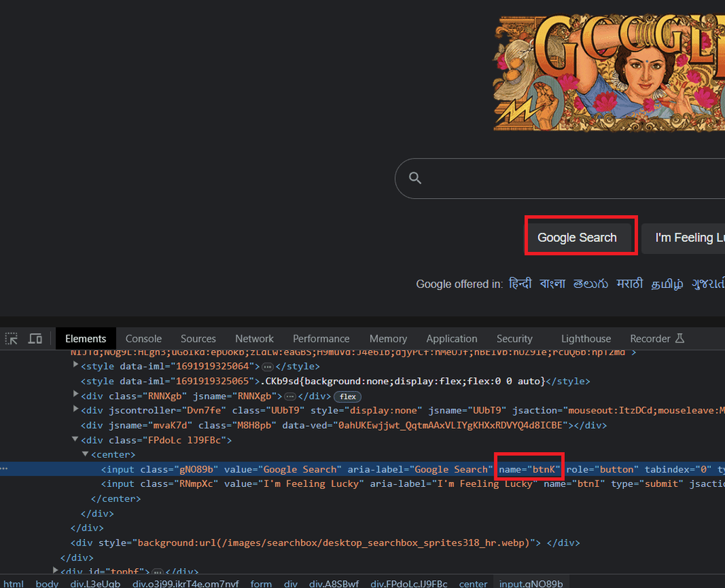Select the Memory tab
This screenshot has width=725, height=588.
[x=388, y=338]
